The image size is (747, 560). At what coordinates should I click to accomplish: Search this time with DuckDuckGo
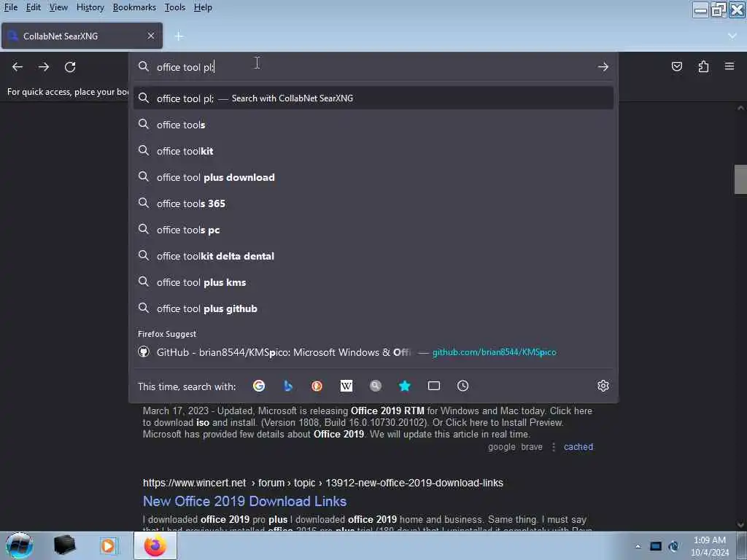[x=317, y=386]
